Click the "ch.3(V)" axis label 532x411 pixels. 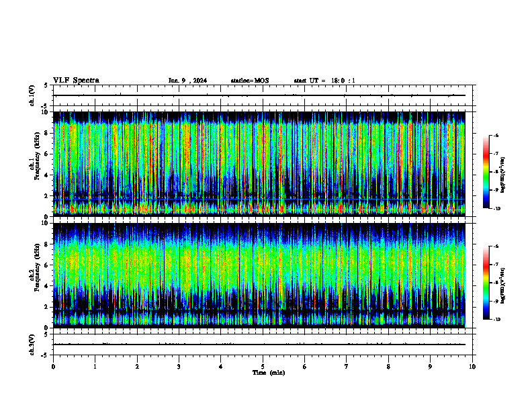click(x=32, y=345)
